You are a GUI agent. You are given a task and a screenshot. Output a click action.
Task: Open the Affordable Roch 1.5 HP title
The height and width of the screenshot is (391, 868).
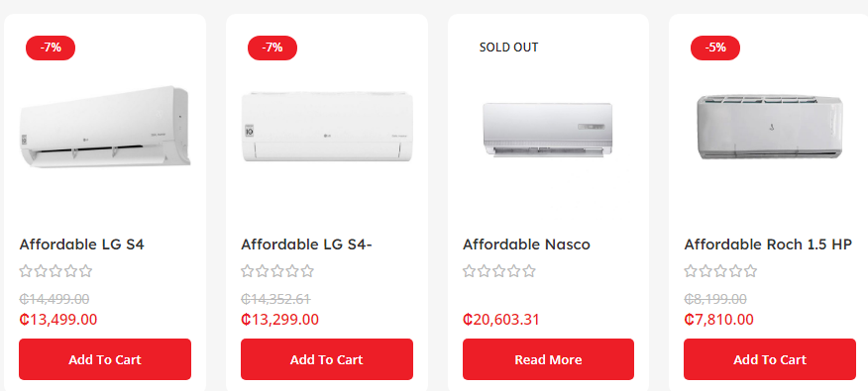pos(768,244)
